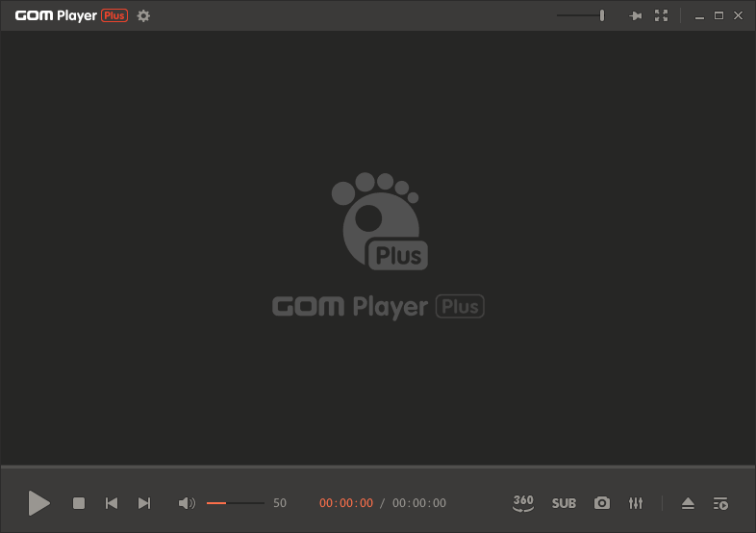Show the playlist panel
756x533 pixels.
(x=720, y=503)
